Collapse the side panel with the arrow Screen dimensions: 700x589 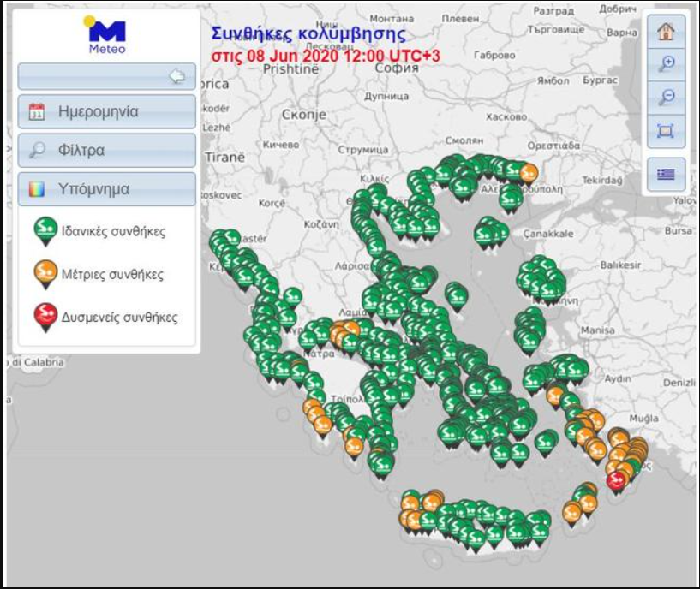177,76
